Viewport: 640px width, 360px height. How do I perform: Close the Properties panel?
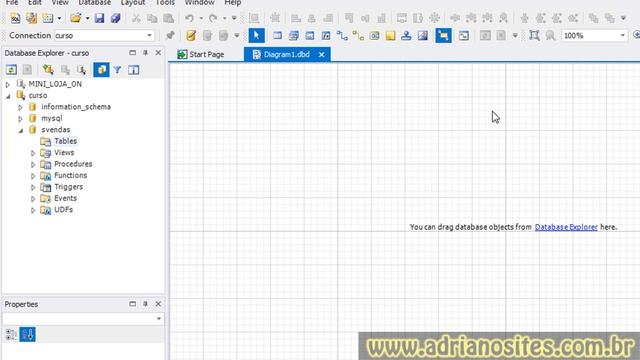pyautogui.click(x=158, y=304)
